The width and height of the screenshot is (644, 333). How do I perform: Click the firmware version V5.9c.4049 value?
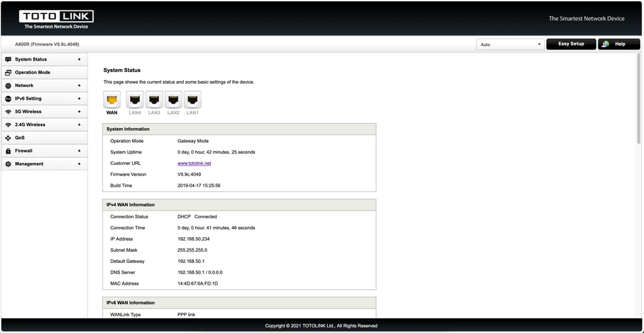(x=189, y=175)
